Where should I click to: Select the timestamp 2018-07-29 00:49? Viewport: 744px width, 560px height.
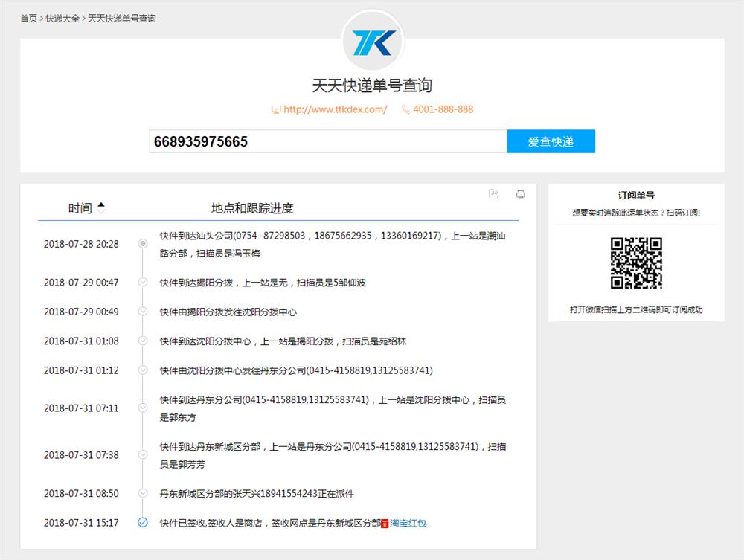point(81,312)
